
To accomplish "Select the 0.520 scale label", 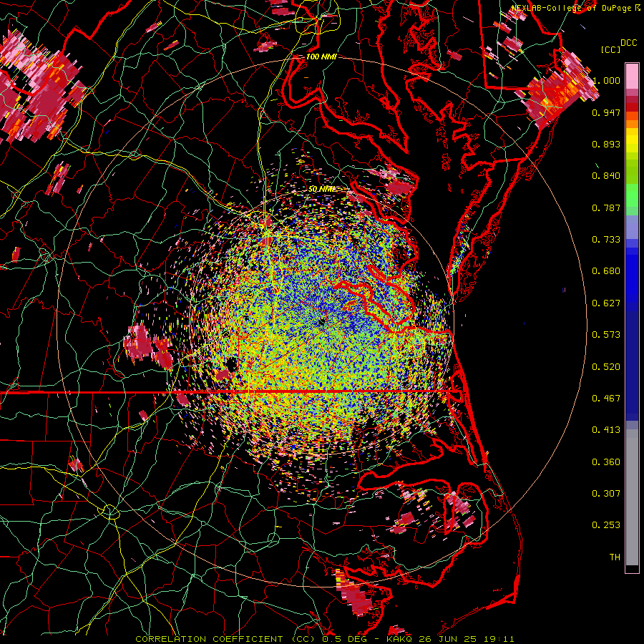I will pos(606,367).
